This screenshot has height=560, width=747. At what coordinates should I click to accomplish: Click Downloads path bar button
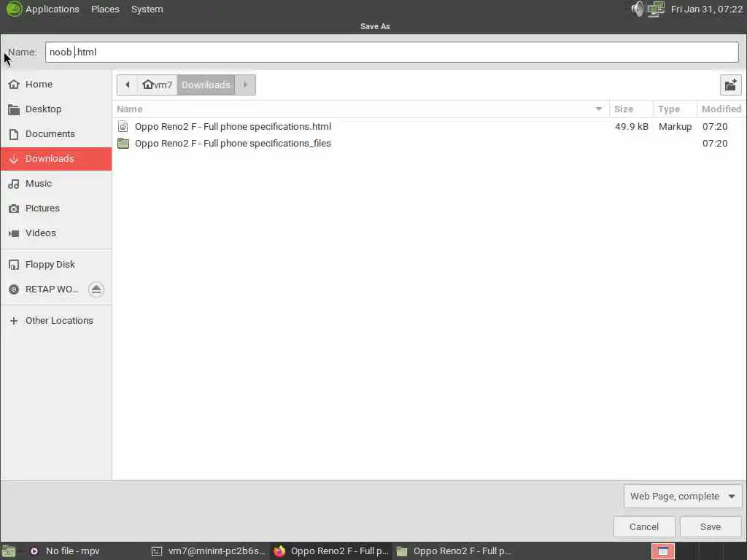point(206,85)
